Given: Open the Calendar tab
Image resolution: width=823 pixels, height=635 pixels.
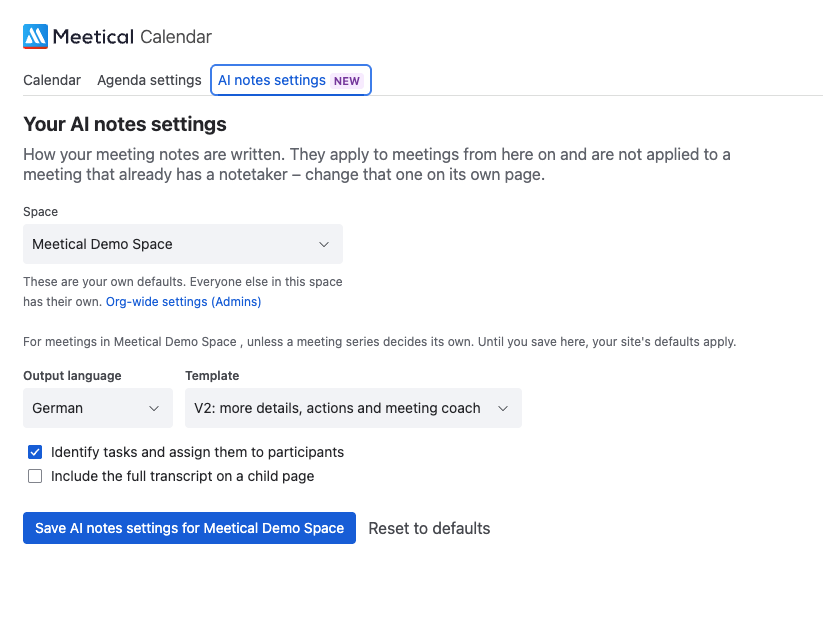Looking at the screenshot, I should (52, 80).
